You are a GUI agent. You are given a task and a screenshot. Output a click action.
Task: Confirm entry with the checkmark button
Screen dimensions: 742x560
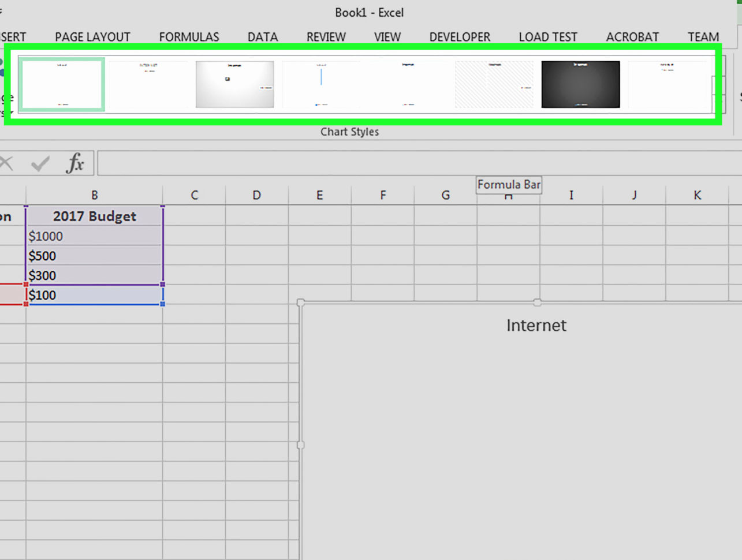click(x=39, y=162)
